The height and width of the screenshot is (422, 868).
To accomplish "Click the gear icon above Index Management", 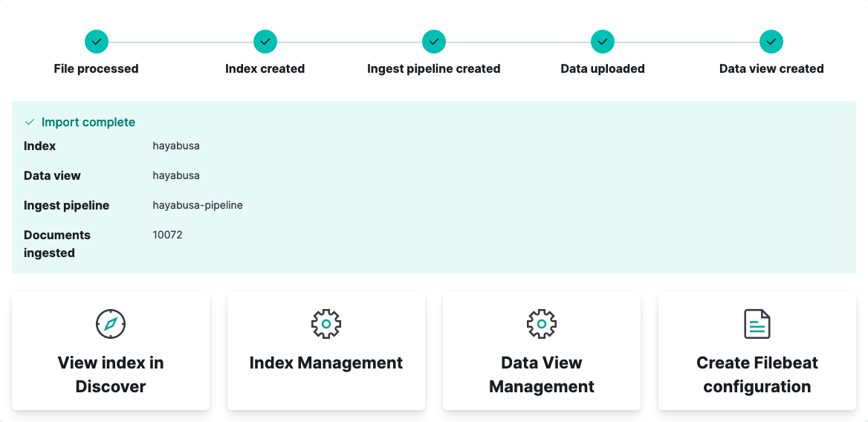I will click(326, 324).
